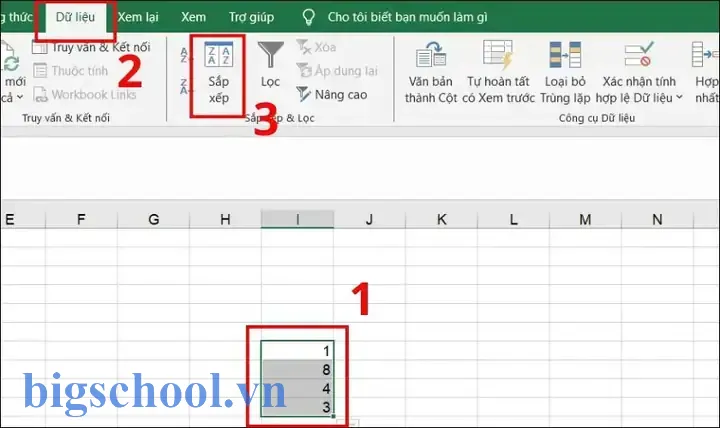
Task: Select the cell containing 8
Action: coord(298,370)
